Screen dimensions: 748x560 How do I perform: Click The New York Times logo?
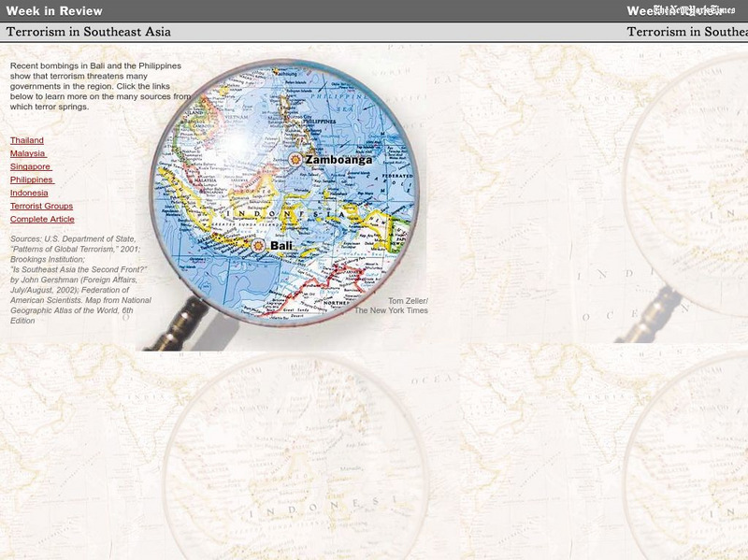coord(694,9)
